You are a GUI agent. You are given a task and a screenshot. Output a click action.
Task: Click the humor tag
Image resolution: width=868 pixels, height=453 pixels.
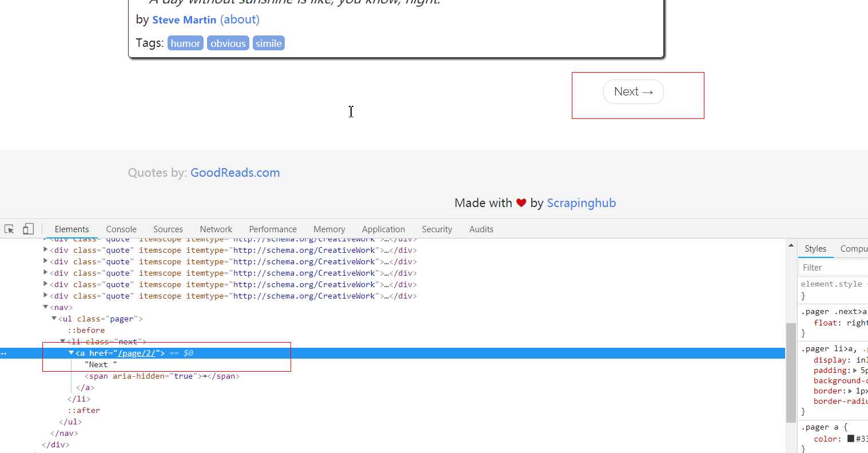pyautogui.click(x=185, y=43)
